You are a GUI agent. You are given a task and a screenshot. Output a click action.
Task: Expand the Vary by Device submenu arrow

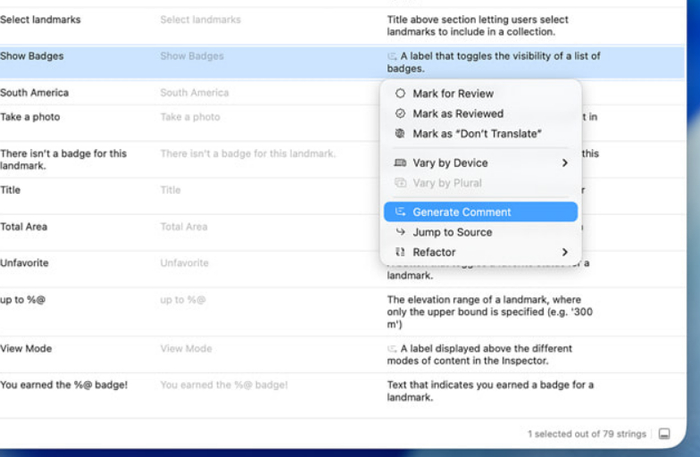pyautogui.click(x=564, y=163)
